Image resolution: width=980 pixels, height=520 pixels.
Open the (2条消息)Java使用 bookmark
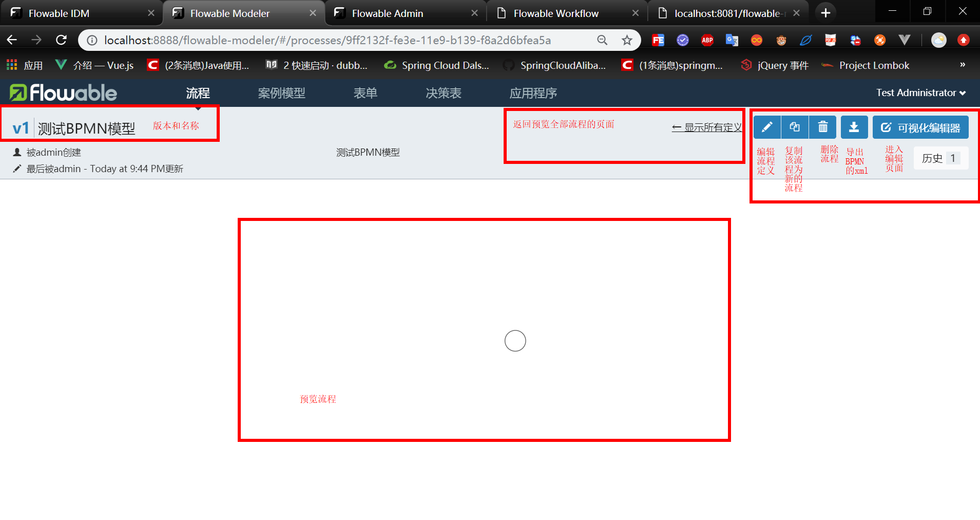[x=198, y=65]
